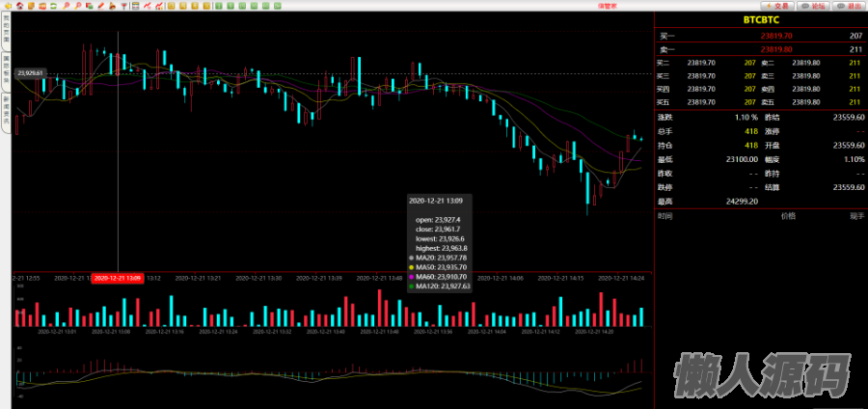Go to the home icon in toolbar

(x=20, y=6)
